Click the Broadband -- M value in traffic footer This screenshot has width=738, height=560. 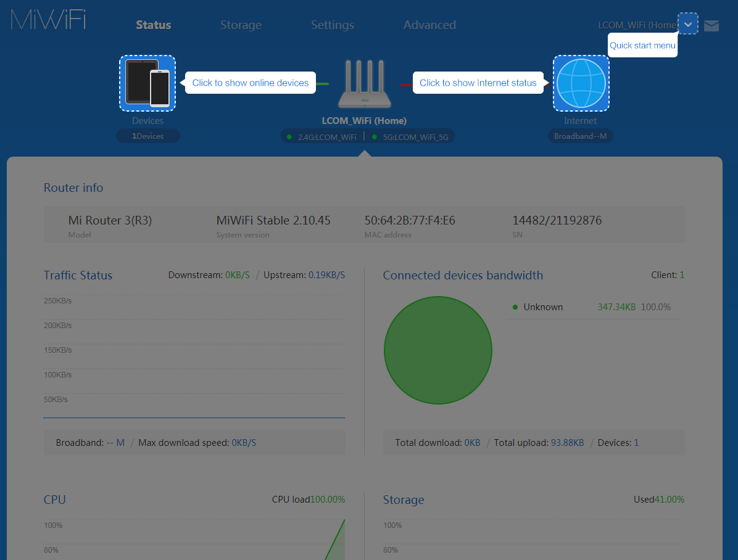coord(115,443)
